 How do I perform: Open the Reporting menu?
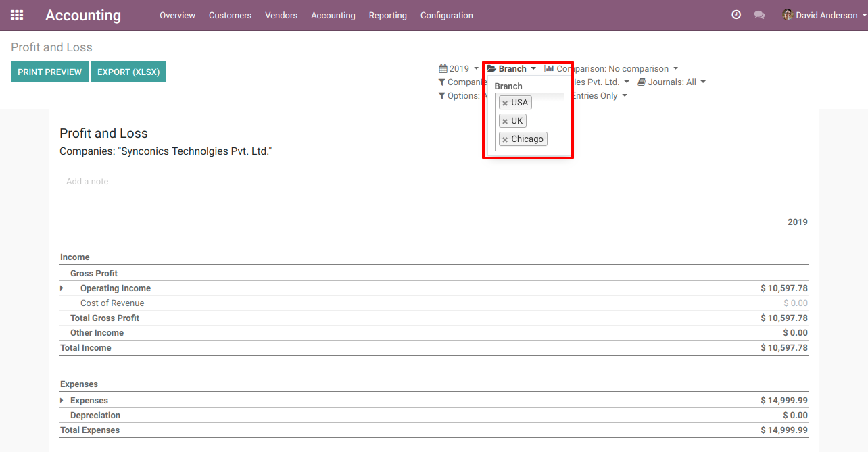[x=387, y=16]
